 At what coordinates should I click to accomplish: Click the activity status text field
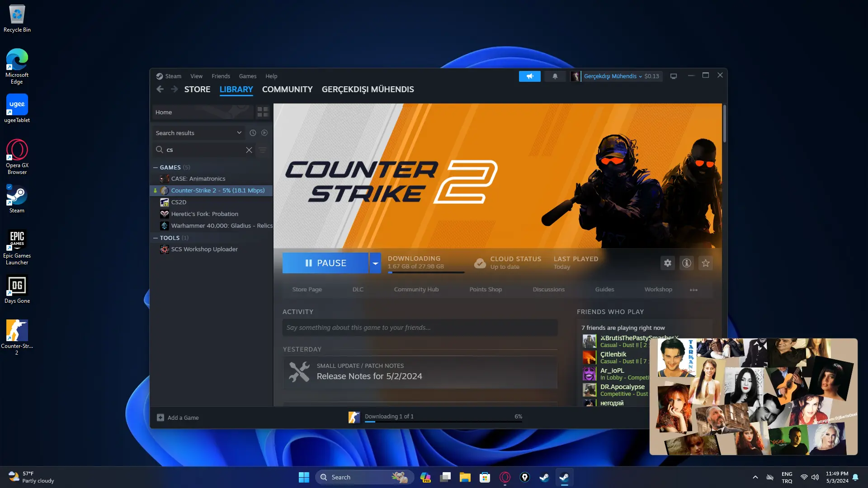[x=420, y=328]
